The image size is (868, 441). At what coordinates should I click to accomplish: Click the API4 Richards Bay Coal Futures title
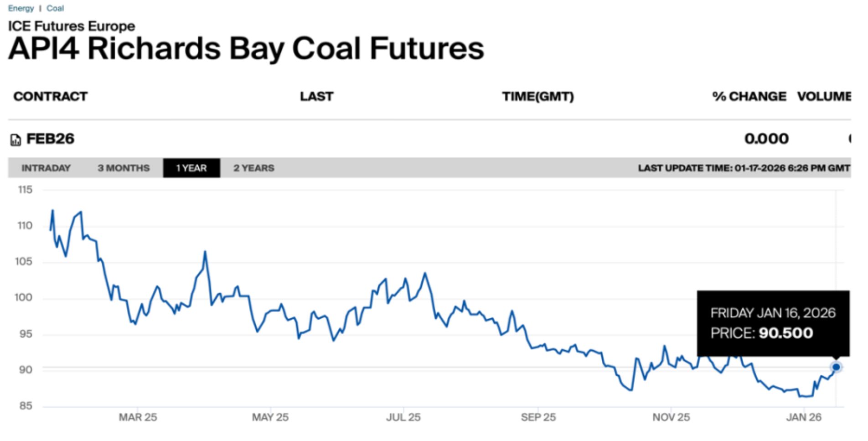[x=246, y=49]
